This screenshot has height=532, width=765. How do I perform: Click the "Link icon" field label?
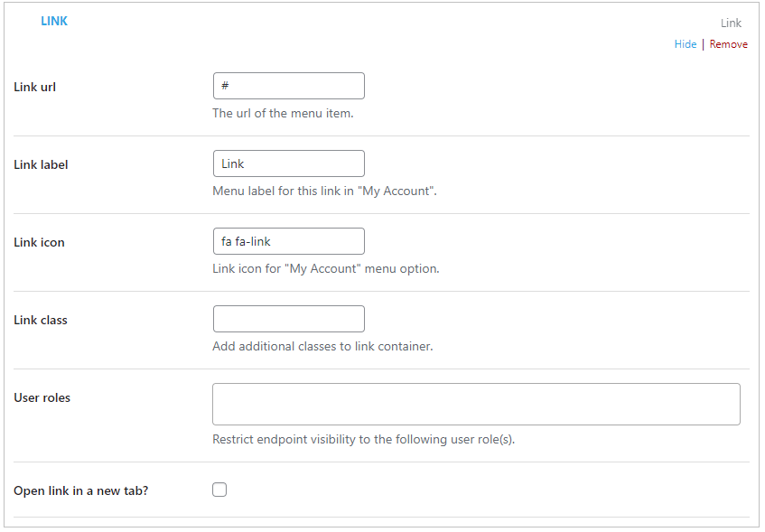pyautogui.click(x=39, y=242)
